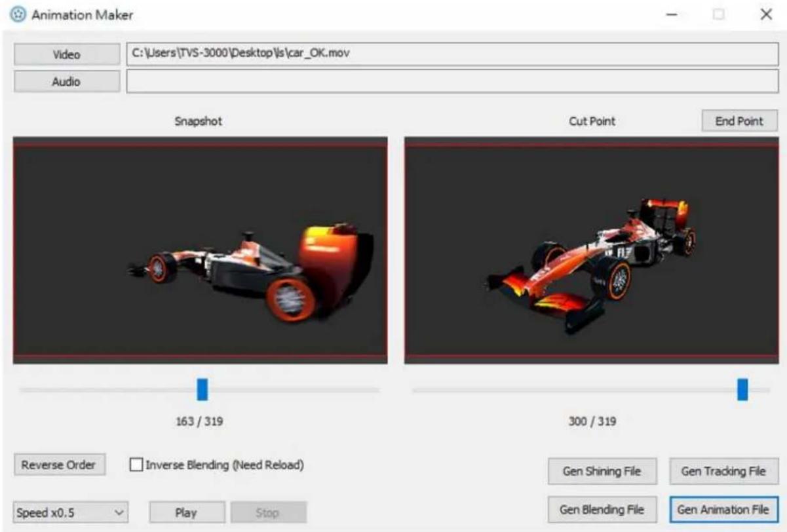This screenshot has width=787, height=532.
Task: Click the Snapshot frame slider handle
Action: click(x=202, y=389)
